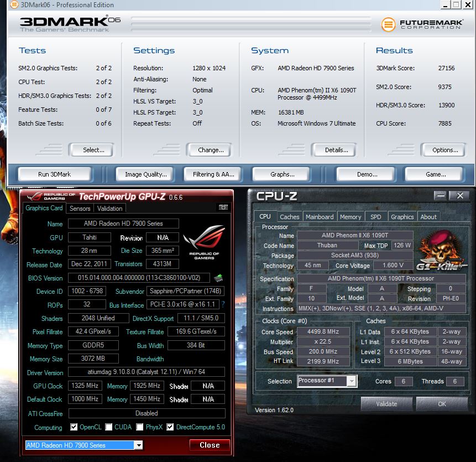Open the Mainboard tab in CPU-Z
The width and height of the screenshot is (476, 462).
coord(320,216)
